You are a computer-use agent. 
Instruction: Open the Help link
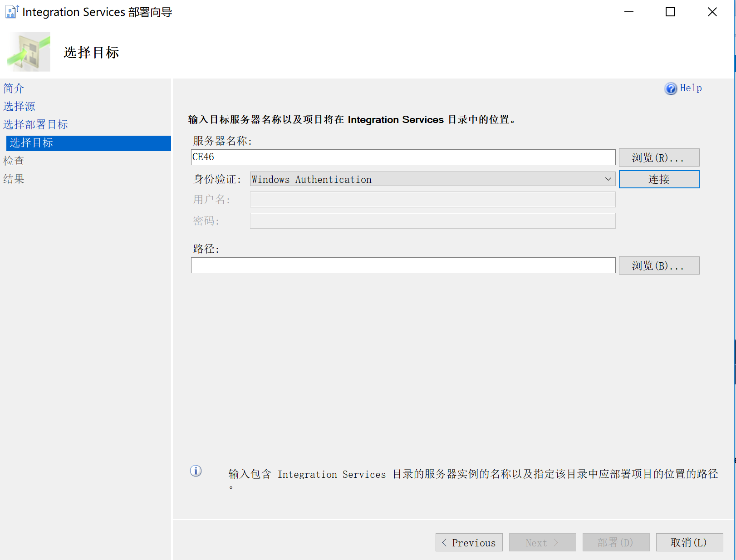[x=691, y=88]
